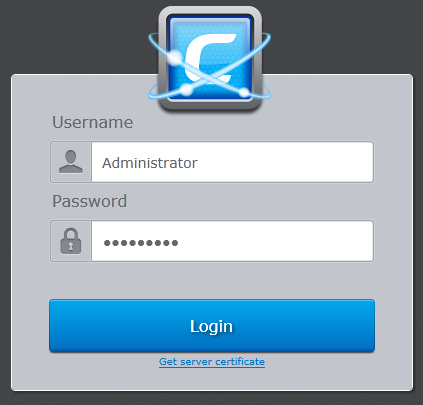
Task: Click the Username label
Action: [93, 122]
